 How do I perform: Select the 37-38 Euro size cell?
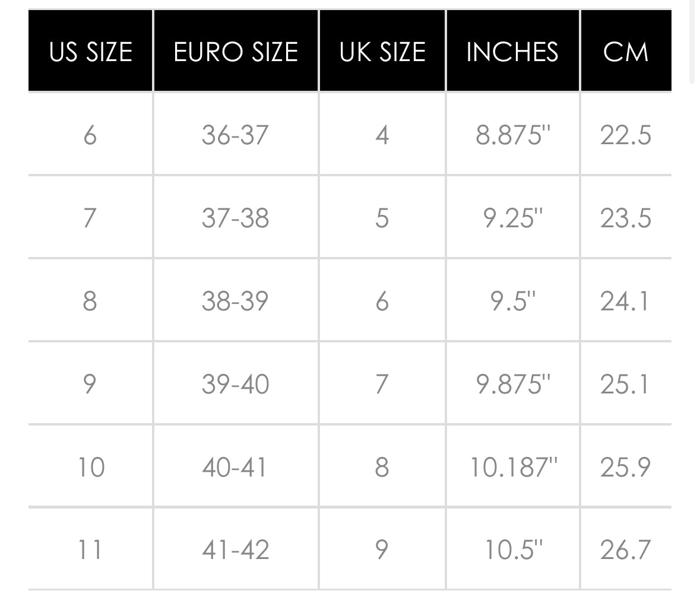pos(235,218)
